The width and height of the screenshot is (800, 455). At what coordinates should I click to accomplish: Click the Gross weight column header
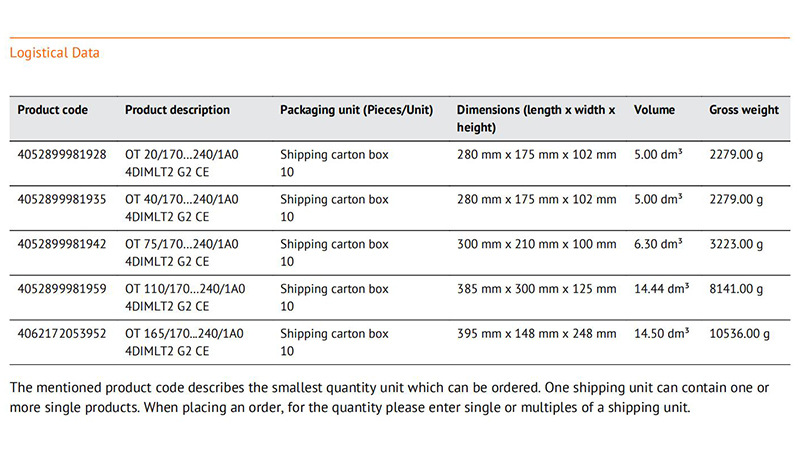pos(744,110)
